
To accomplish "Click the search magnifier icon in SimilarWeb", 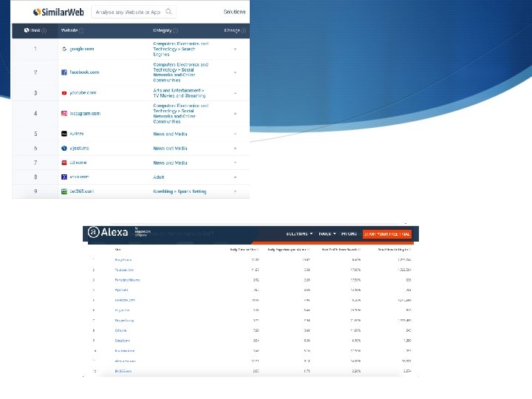I will (x=168, y=12).
